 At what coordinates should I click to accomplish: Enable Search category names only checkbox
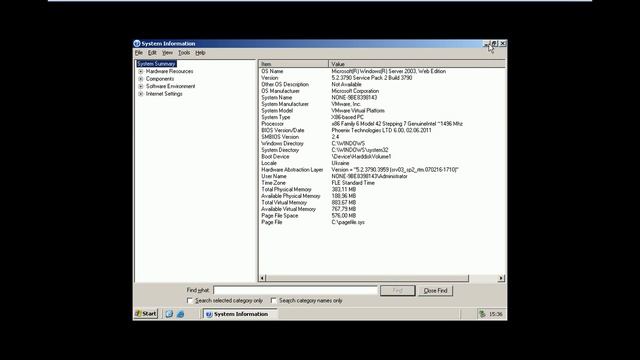coord(273,300)
